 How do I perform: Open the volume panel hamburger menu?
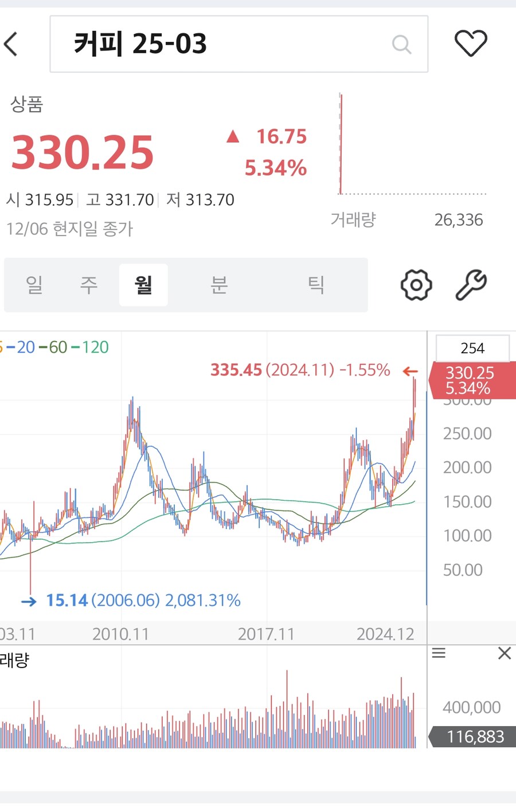(x=439, y=653)
